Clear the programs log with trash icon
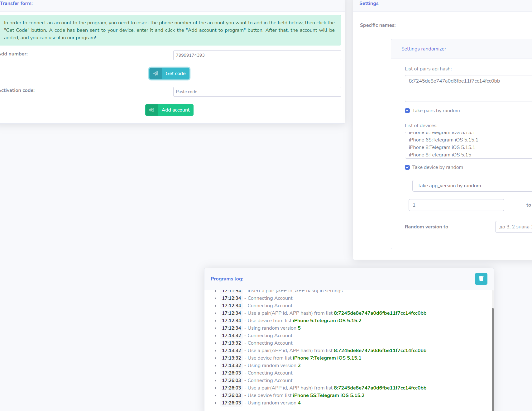Screen dimensions: 532x411 click(481, 279)
